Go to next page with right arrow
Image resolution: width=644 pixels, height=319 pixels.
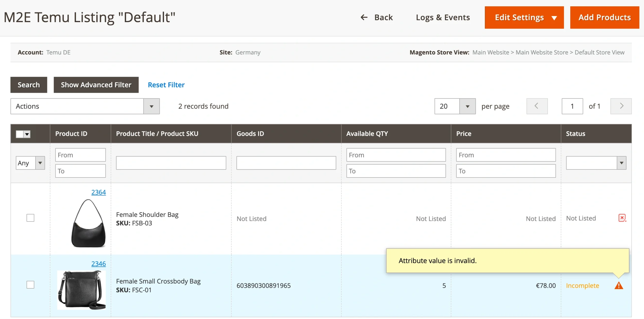click(x=621, y=106)
